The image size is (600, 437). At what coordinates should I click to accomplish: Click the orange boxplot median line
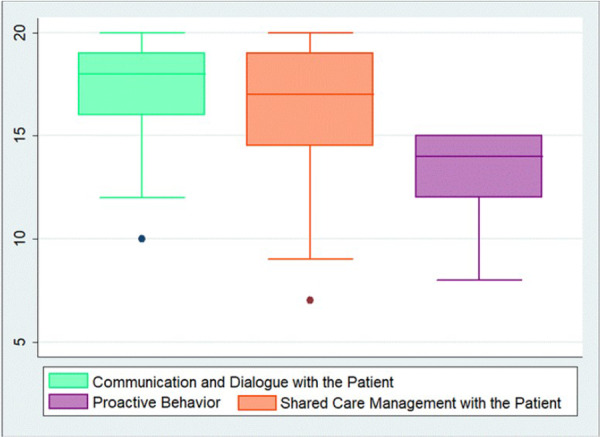(x=310, y=94)
